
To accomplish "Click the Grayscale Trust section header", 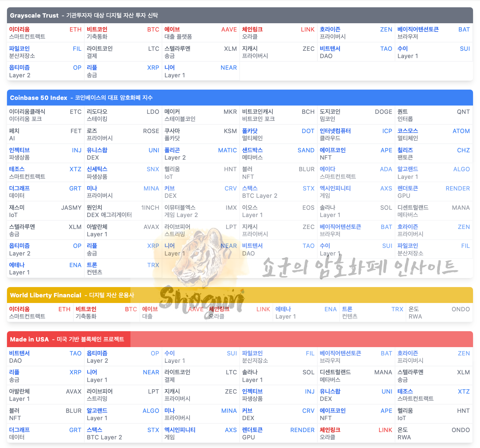I will (x=240, y=15).
